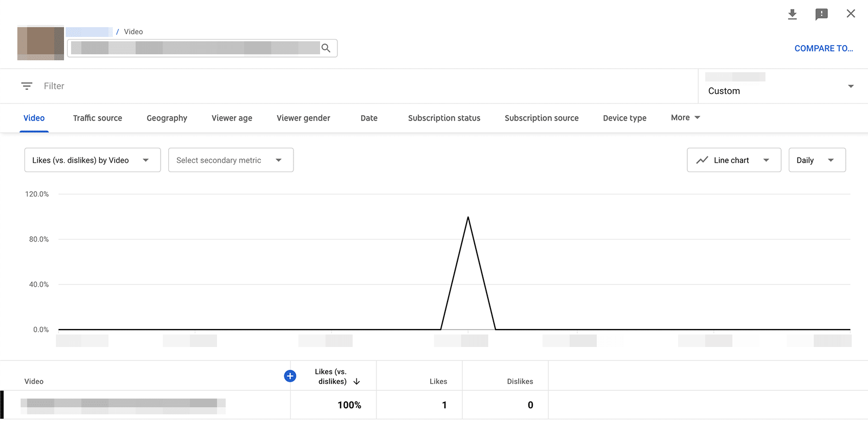Switch to the Traffic source tab
This screenshot has height=423, width=868.
click(98, 118)
